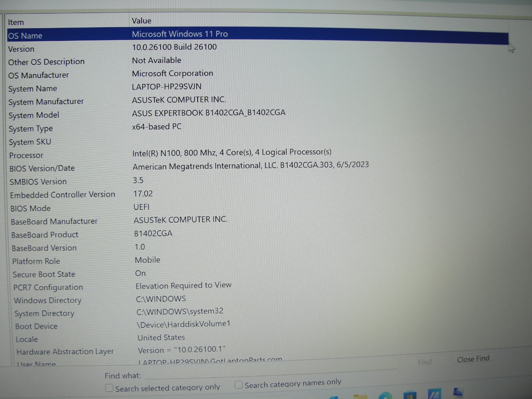This screenshot has height=399, width=532.
Task: Tick Search category names only checkbox
Action: click(x=238, y=385)
